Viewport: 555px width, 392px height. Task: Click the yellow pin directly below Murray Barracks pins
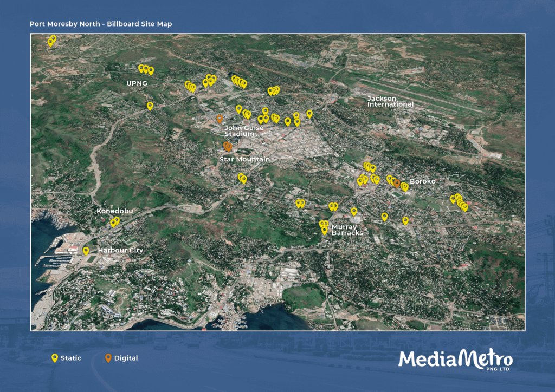click(x=324, y=231)
